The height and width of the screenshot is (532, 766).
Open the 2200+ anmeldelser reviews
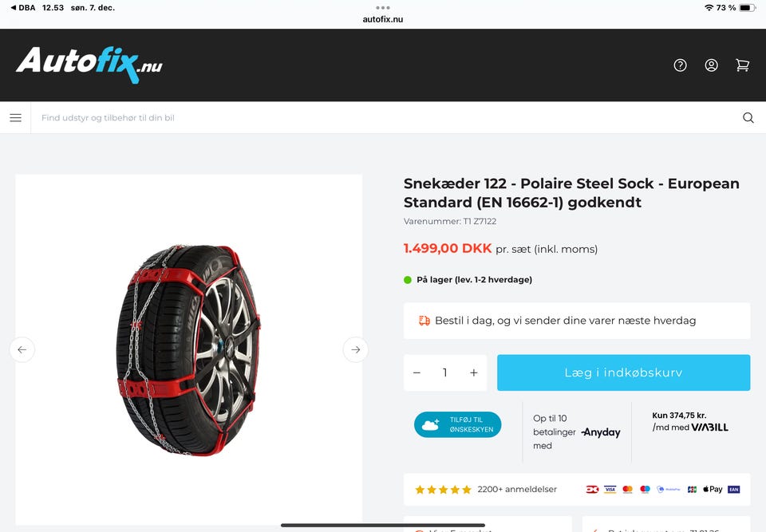click(x=517, y=489)
